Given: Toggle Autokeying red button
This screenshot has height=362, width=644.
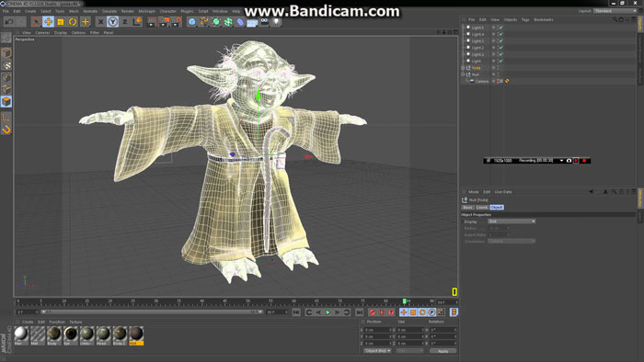Looking at the screenshot, I should point(382,312).
